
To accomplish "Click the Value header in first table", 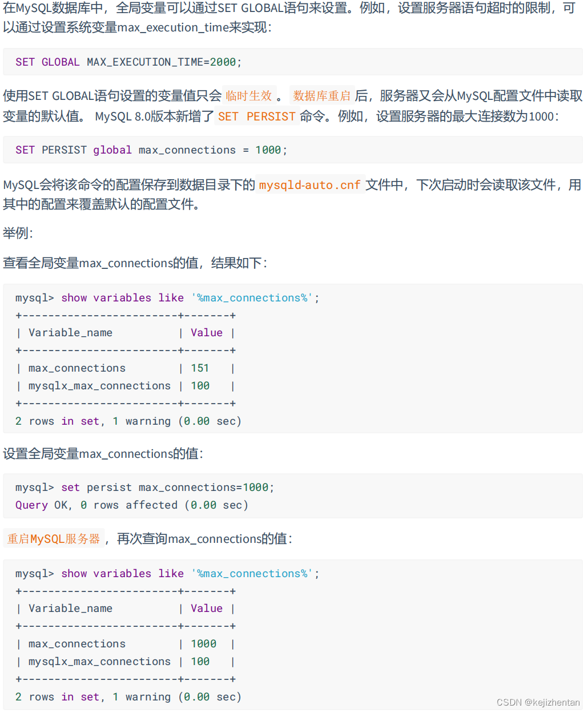I will coord(207,333).
